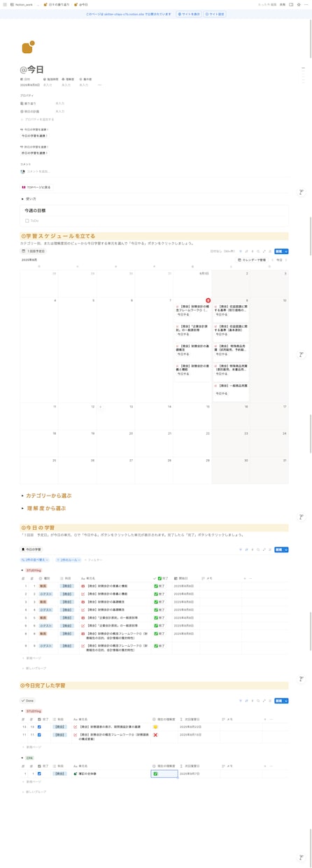Click search icon in Done view toolbar
This screenshot has width=312, height=868.
coord(258,701)
